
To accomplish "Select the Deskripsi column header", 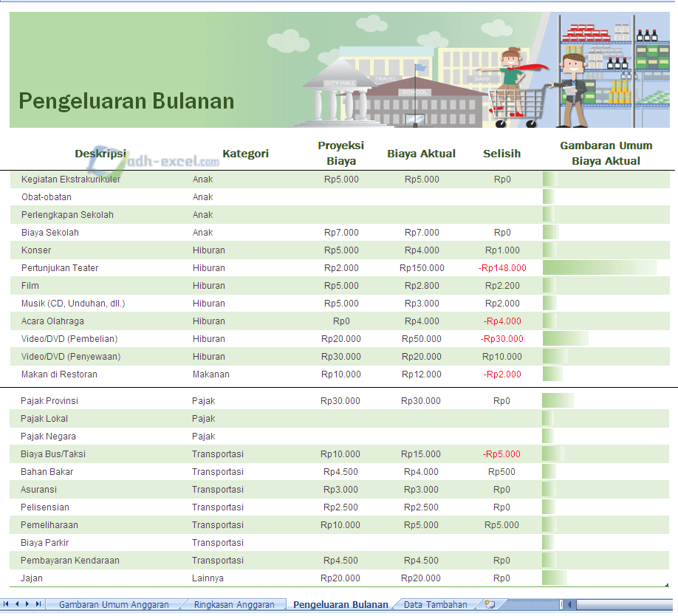I will (100, 154).
